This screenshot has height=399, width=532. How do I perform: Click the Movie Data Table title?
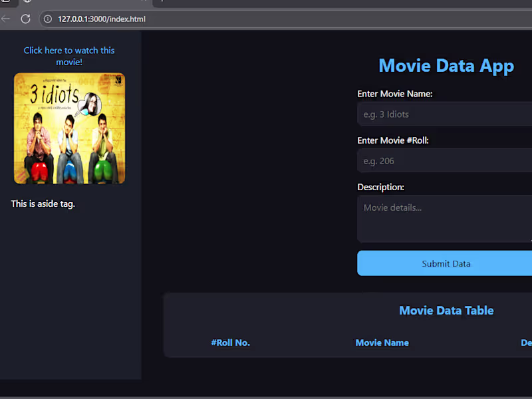(446, 310)
